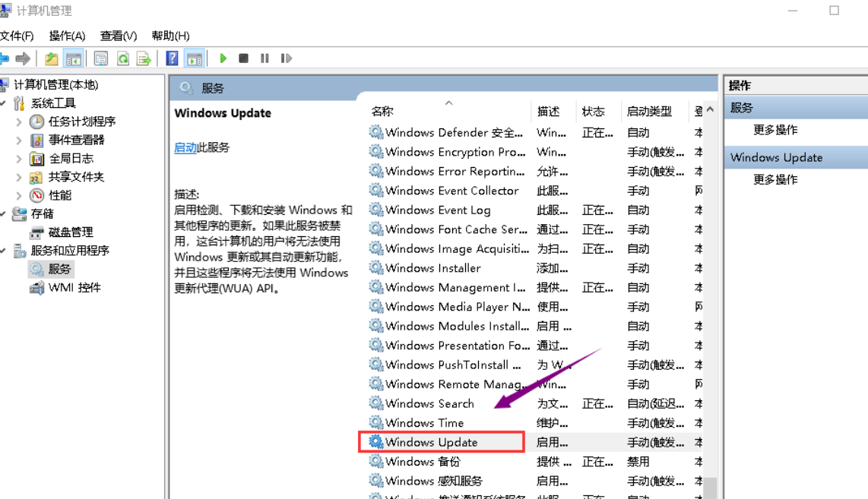This screenshot has width=868, height=499.
Task: Open the 查看(V) menu
Action: point(116,36)
